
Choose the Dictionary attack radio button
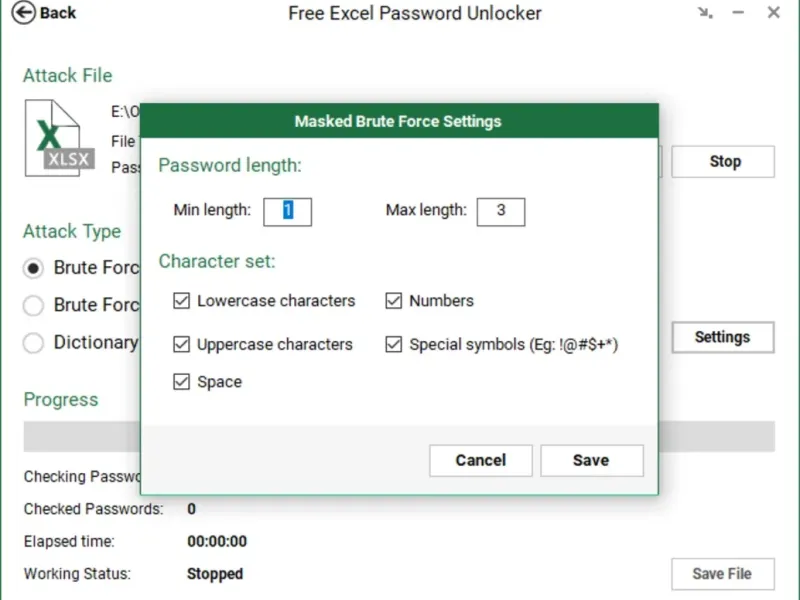pos(33,342)
